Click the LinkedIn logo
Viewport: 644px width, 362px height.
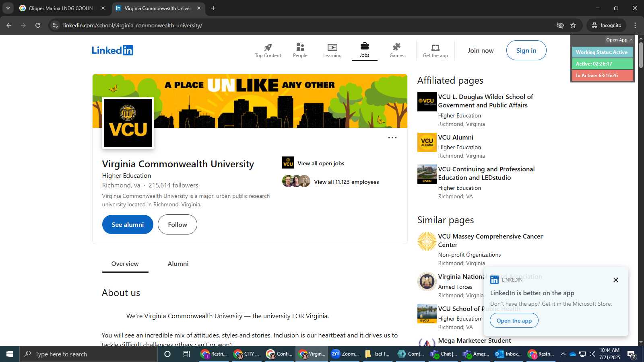(x=112, y=50)
